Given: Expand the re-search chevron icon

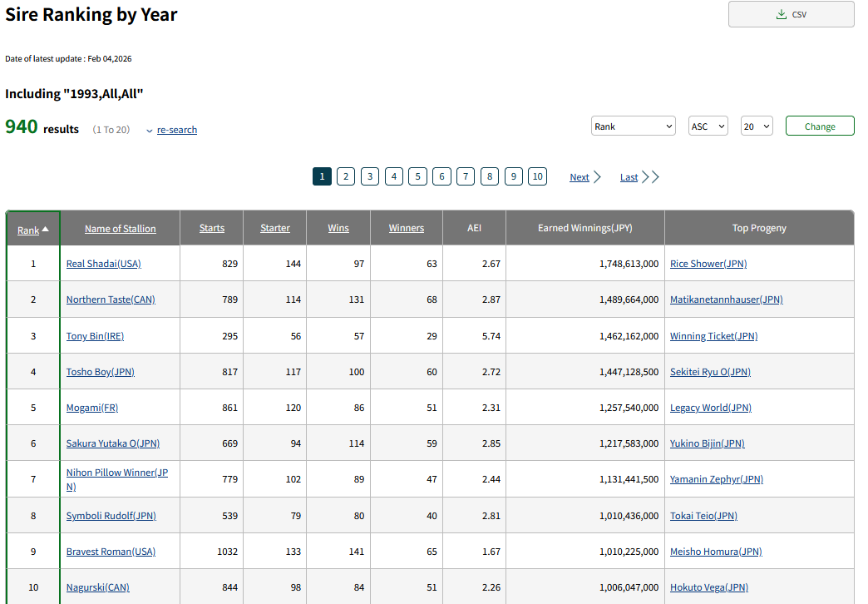Looking at the screenshot, I should [x=150, y=131].
